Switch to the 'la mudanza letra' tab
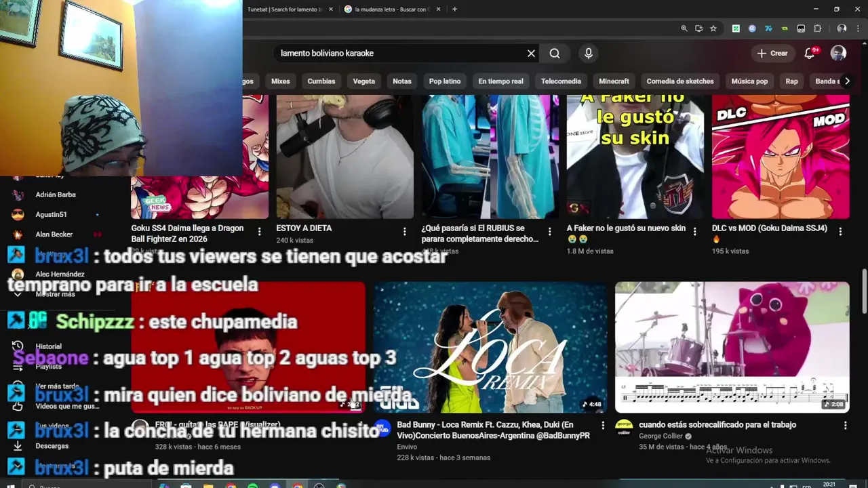Viewport: 868px width, 488px height. (392, 9)
